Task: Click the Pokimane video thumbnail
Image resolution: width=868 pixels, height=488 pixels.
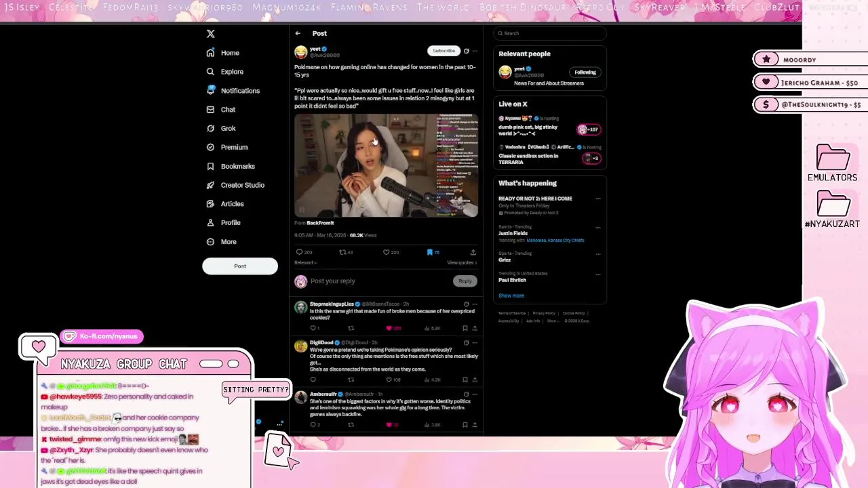Action: (x=386, y=165)
